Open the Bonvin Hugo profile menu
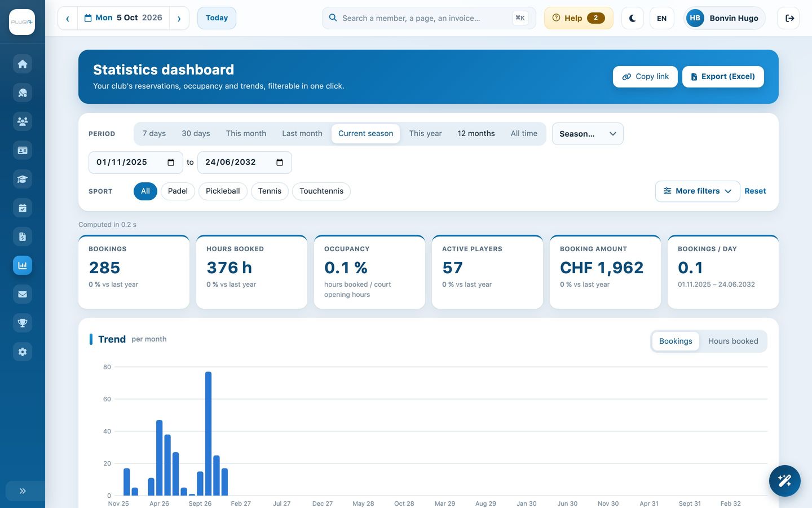Screen dimensions: 812x508 724,18
